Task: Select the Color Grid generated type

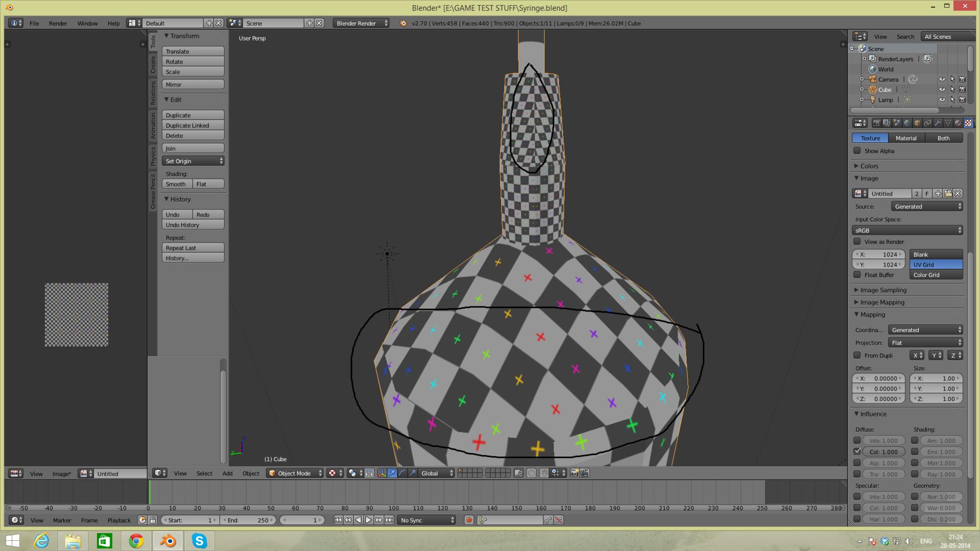Action: click(936, 275)
